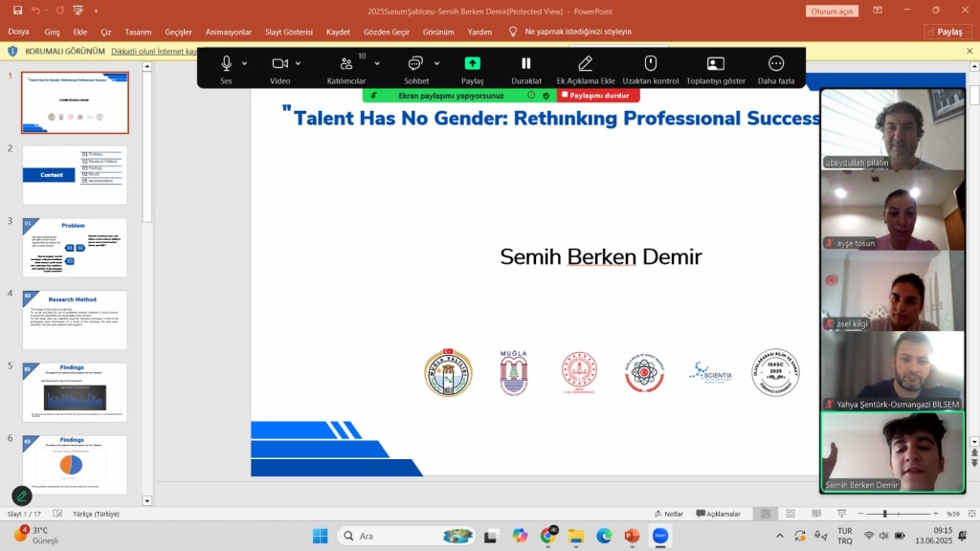Click the Oturum açın sign-in button
Screen dimensions: 980x551
(831, 11)
